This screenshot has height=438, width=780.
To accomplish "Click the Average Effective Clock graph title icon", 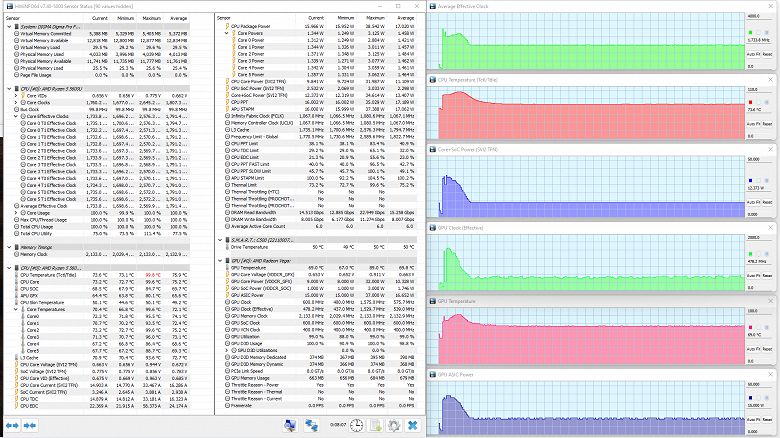I will click(x=433, y=6).
